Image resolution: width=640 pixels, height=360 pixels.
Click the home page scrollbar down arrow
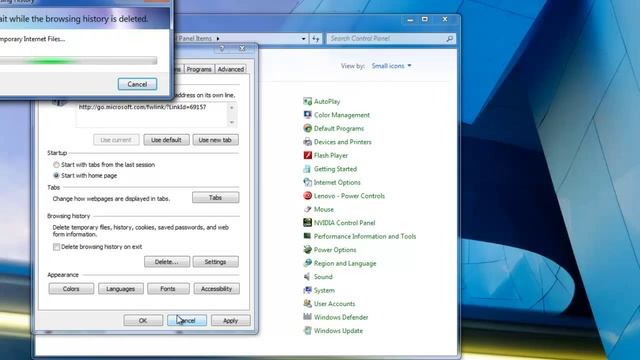click(232, 122)
